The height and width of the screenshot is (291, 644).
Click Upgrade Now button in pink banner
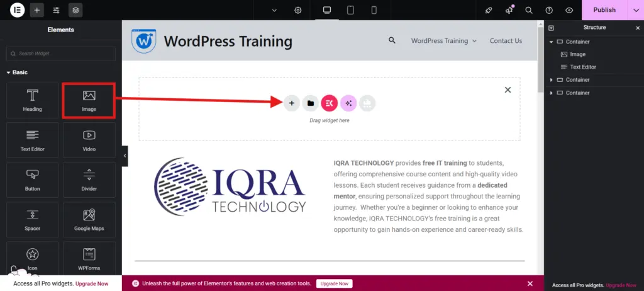pyautogui.click(x=335, y=283)
